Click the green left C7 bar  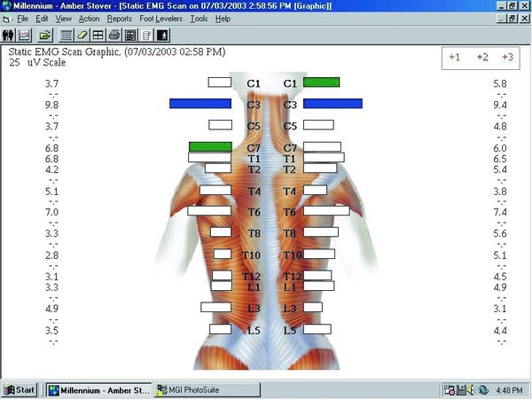click(209, 146)
